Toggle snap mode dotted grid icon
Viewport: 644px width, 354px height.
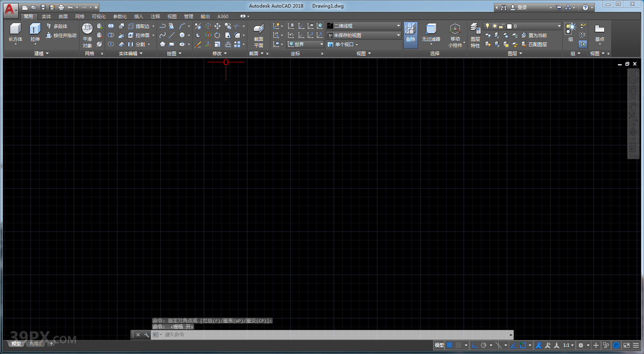459,345
